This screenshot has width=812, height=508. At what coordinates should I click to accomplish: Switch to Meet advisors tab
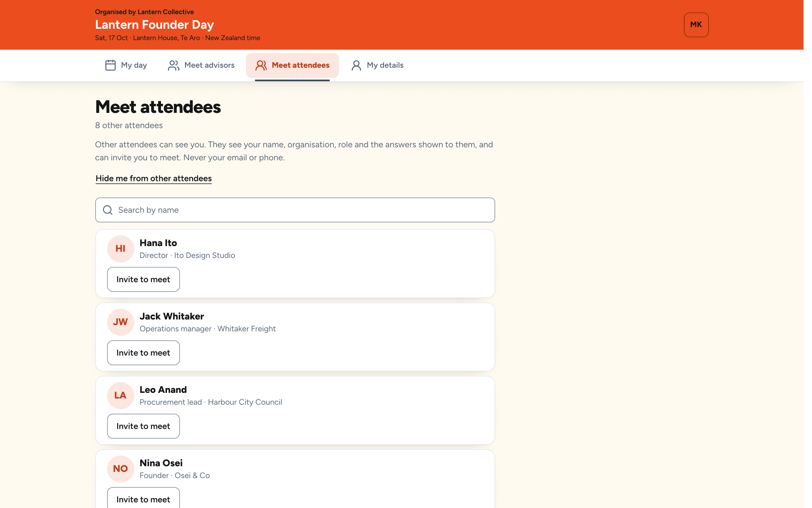(x=201, y=65)
